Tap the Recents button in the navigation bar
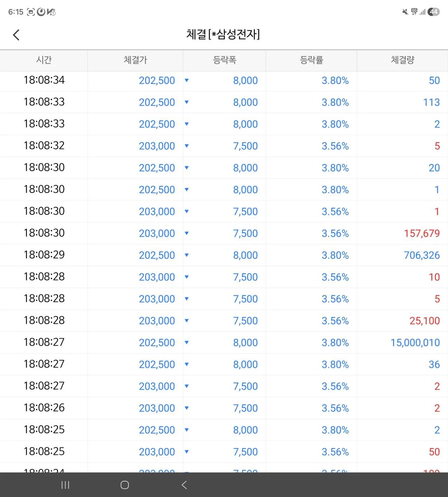448x497 pixels. pyautogui.click(x=65, y=485)
